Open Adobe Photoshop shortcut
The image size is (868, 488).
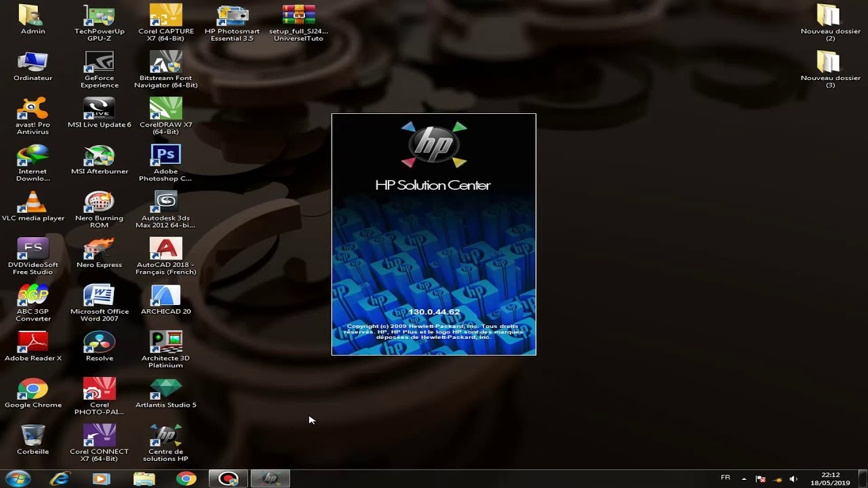(165, 163)
